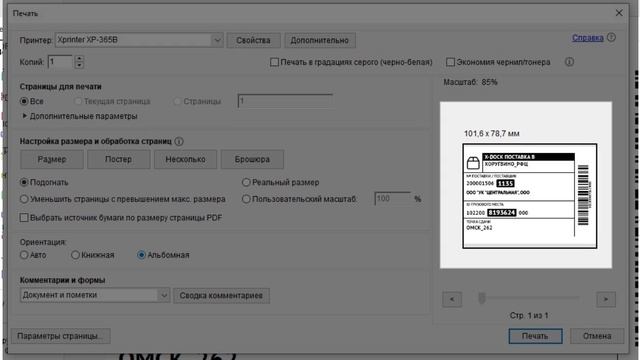Decrease copies with the down stepper arrow

pyautogui.click(x=79, y=65)
